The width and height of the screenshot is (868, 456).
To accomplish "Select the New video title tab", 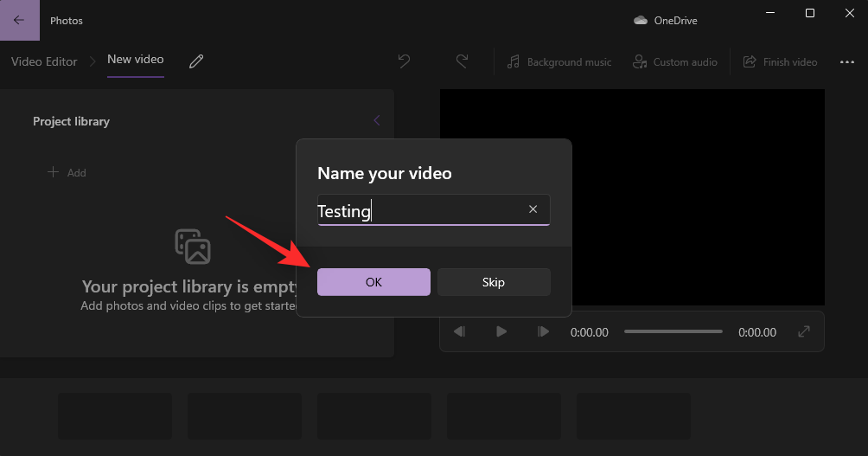I will pos(135,60).
